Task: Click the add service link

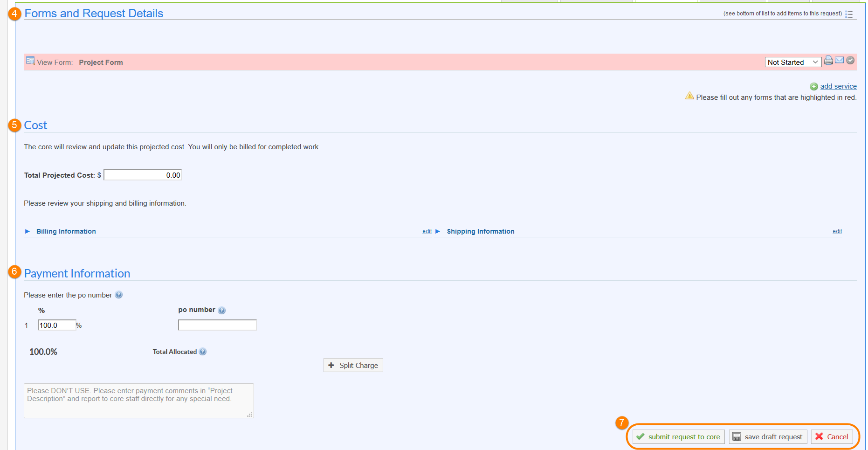Action: click(x=838, y=86)
